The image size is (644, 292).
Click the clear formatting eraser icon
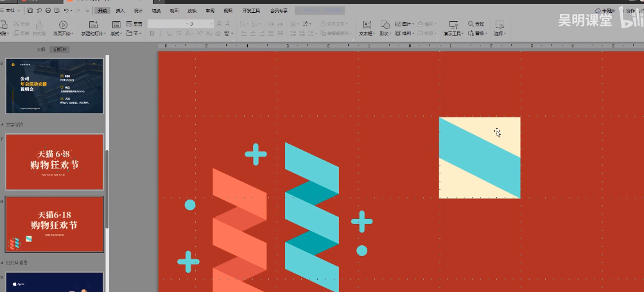(x=218, y=33)
